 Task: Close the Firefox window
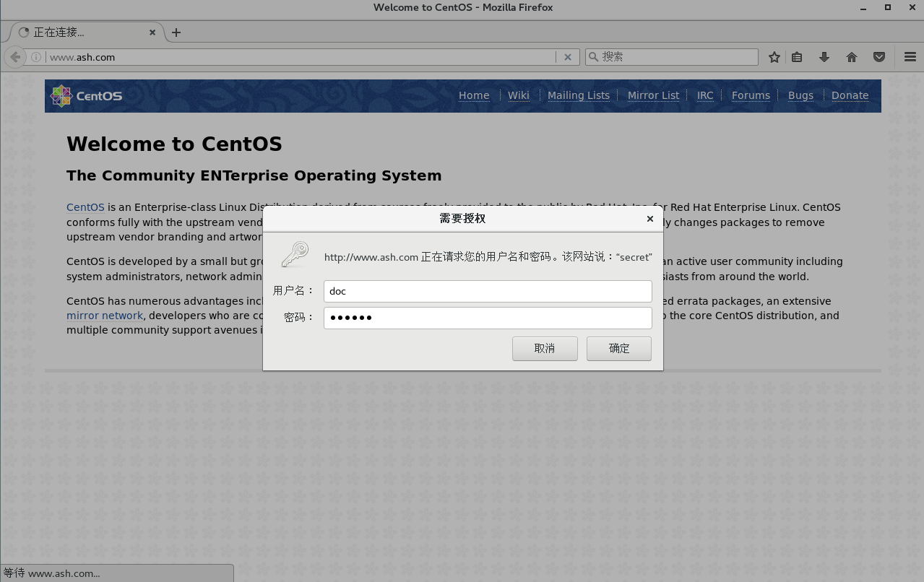[x=912, y=7]
